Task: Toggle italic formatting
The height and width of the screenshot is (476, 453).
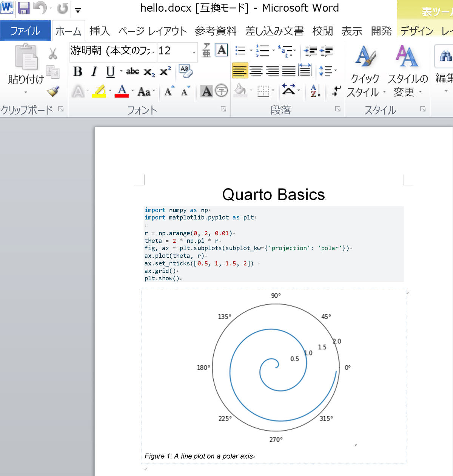Action: pyautogui.click(x=94, y=72)
